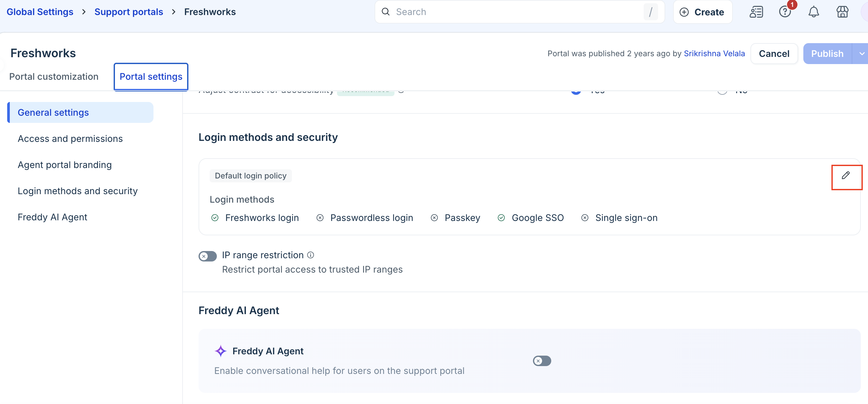Image resolution: width=868 pixels, height=404 pixels.
Task: Switch to Portal customization tab
Action: coord(54,76)
